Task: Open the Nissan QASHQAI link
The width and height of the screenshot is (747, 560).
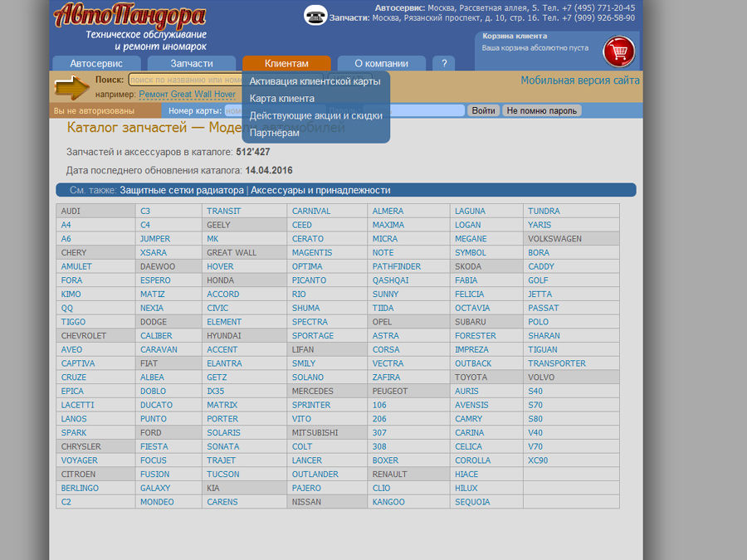Action: (x=391, y=280)
